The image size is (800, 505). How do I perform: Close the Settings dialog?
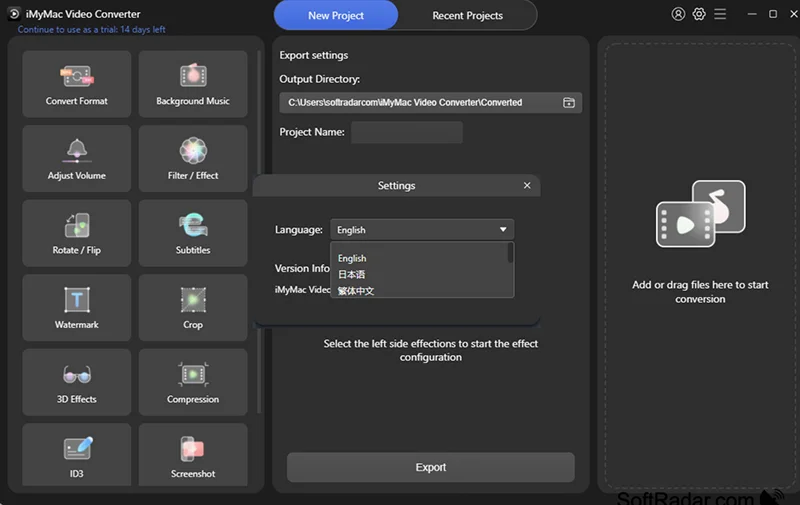click(527, 186)
